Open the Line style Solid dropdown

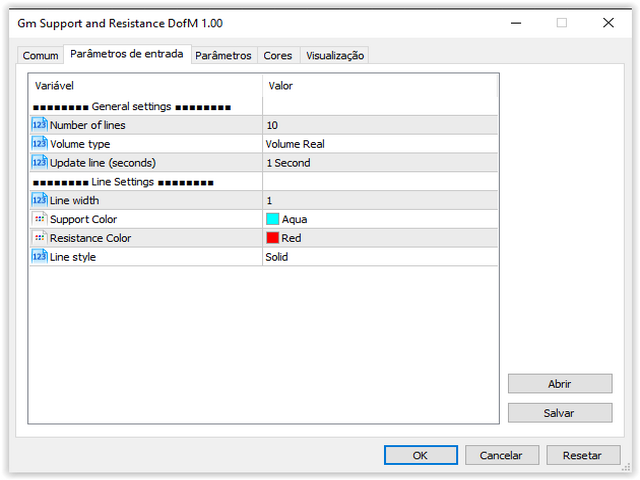pos(380,257)
